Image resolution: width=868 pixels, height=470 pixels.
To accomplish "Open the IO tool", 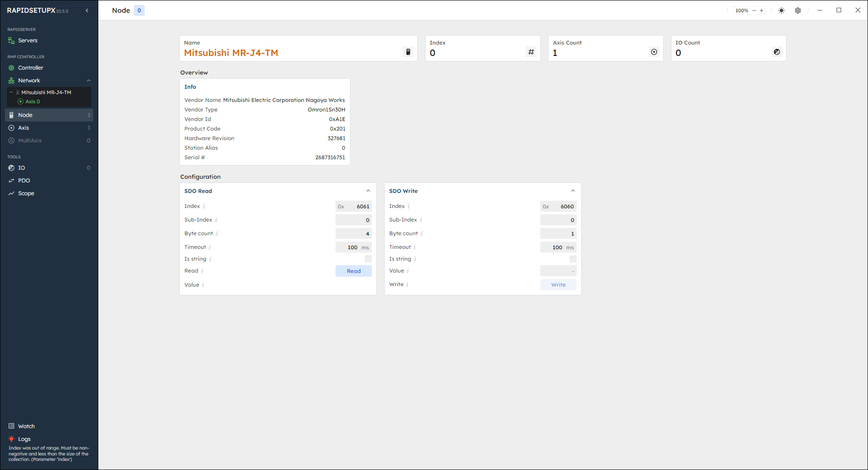I will click(49, 168).
